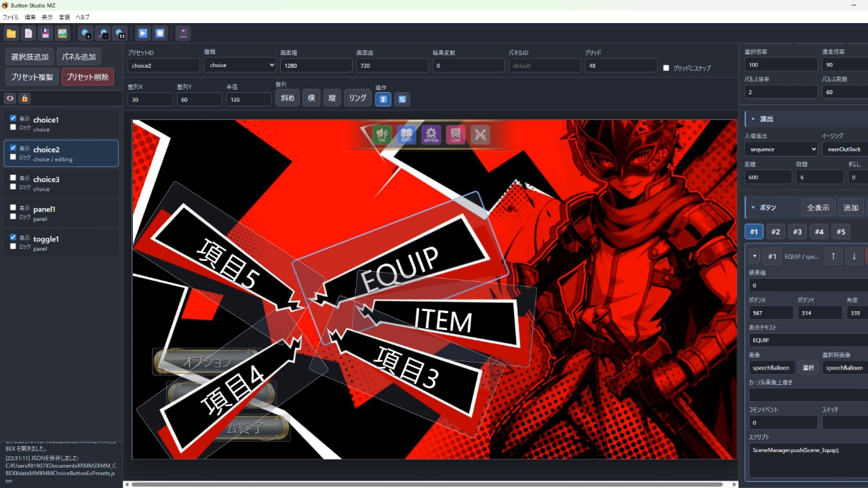This screenshot has height=488, width=868.
Task: Open the ファイル menu
Action: tap(11, 17)
